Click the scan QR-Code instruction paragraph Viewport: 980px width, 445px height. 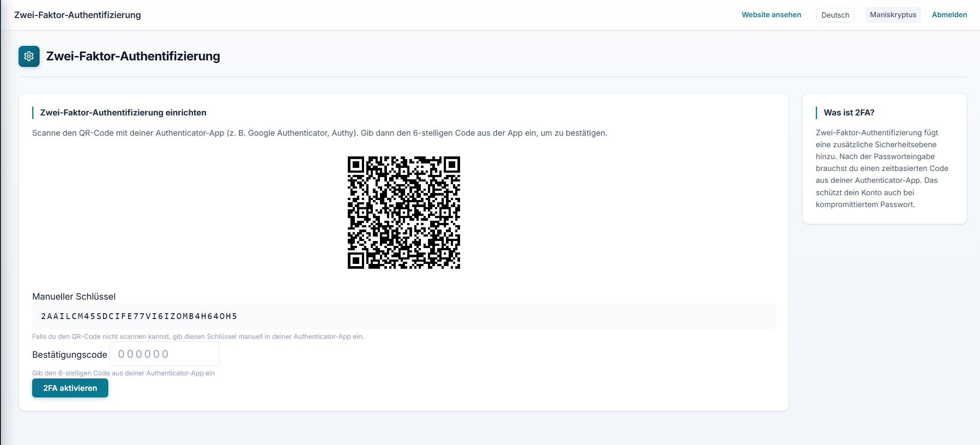tap(320, 133)
